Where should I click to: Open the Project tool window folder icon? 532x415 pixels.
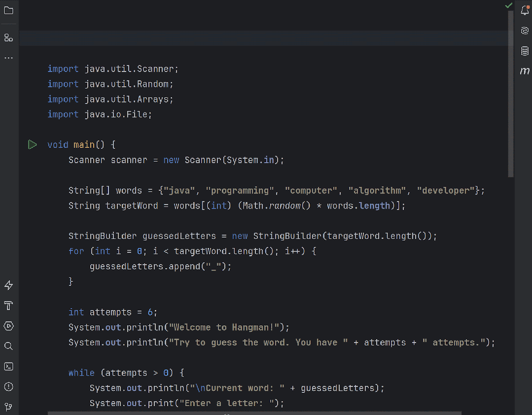click(8, 10)
